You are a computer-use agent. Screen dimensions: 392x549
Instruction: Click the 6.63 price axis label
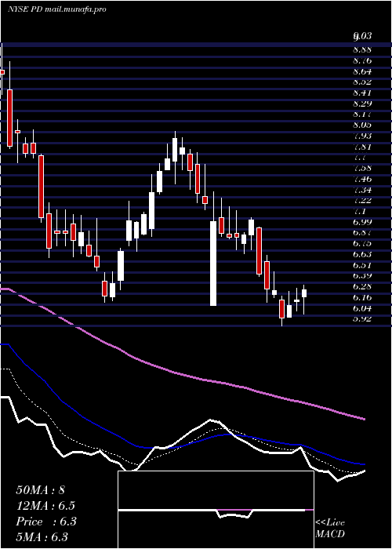point(362,254)
